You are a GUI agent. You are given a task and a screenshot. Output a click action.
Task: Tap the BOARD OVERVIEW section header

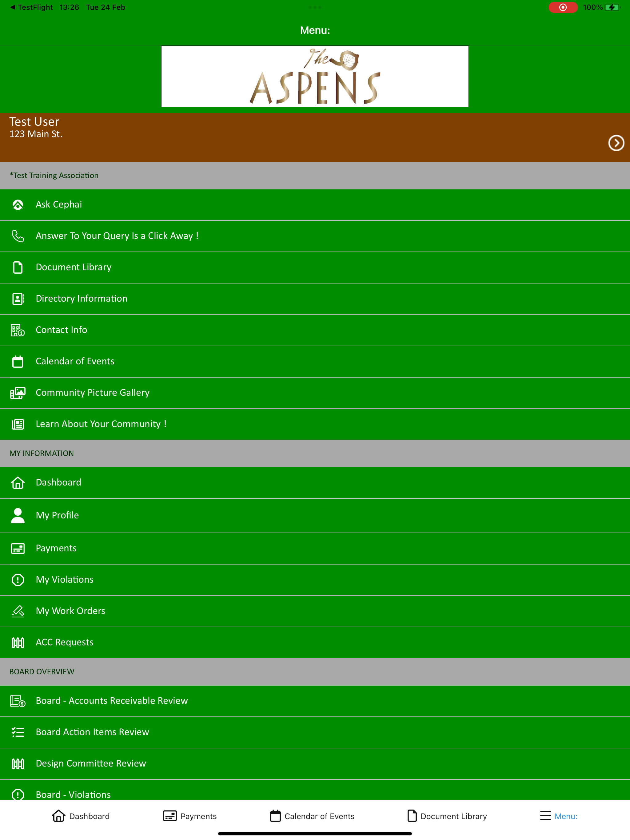click(x=315, y=672)
